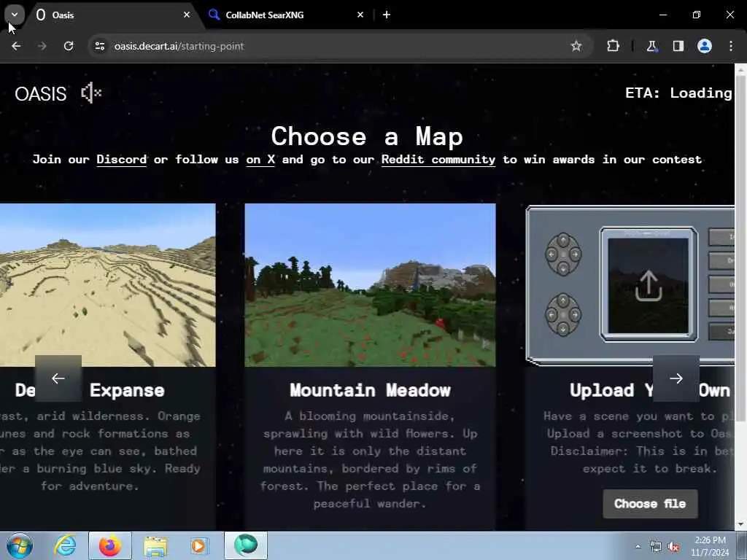The image size is (747, 560).
Task: Toggle the muted sound icon
Action: click(x=91, y=93)
